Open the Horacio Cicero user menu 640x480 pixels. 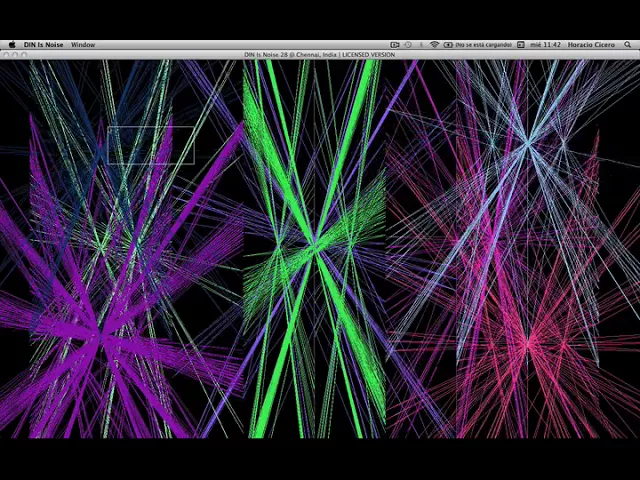point(591,44)
